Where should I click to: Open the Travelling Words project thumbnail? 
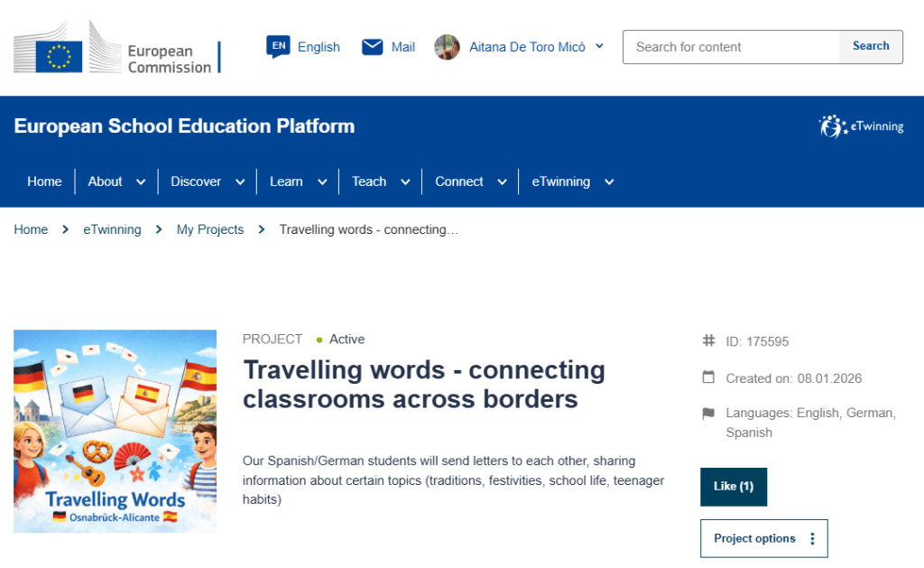[x=115, y=431]
